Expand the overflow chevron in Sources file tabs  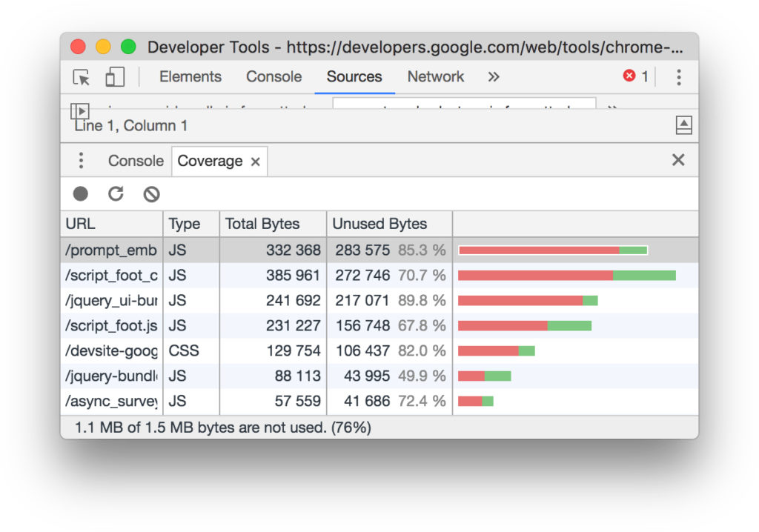point(612,107)
